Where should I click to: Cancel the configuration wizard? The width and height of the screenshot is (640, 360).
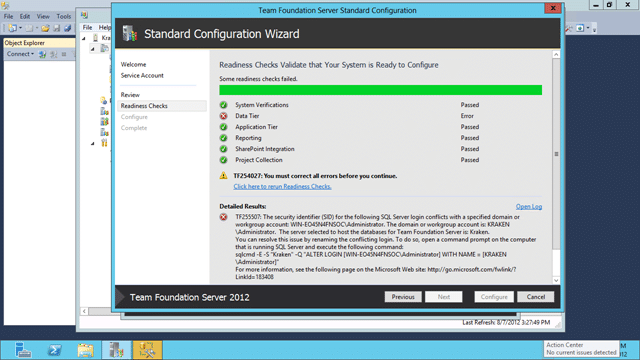536,297
